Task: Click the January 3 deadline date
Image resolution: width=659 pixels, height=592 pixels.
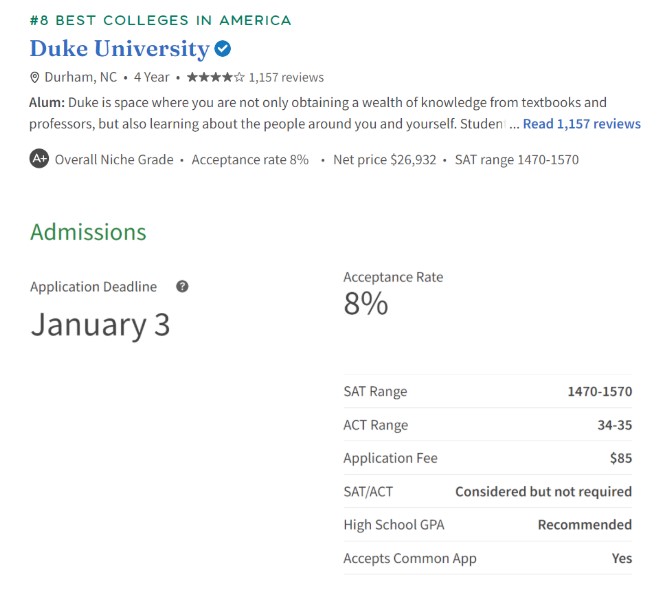Action: (100, 325)
